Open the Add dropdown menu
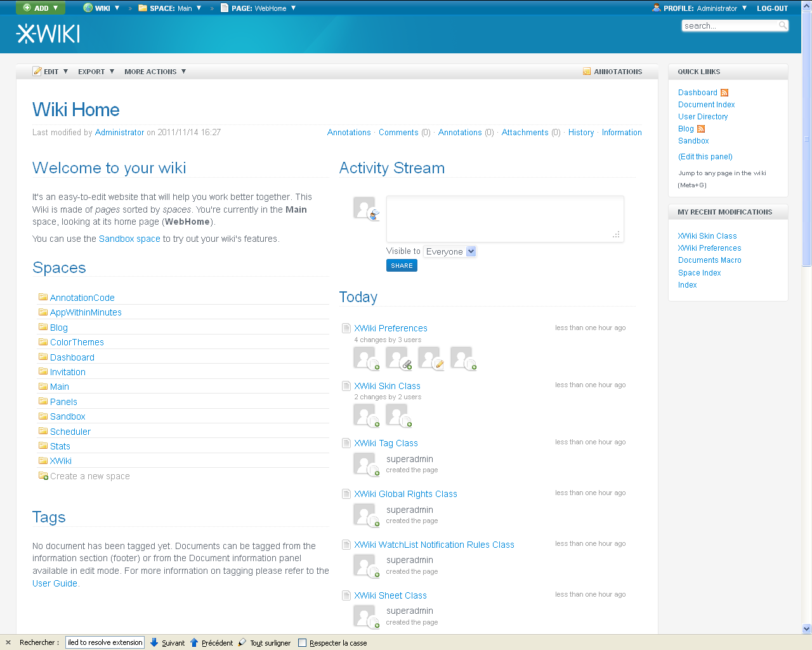This screenshot has width=812, height=650. tap(40, 8)
